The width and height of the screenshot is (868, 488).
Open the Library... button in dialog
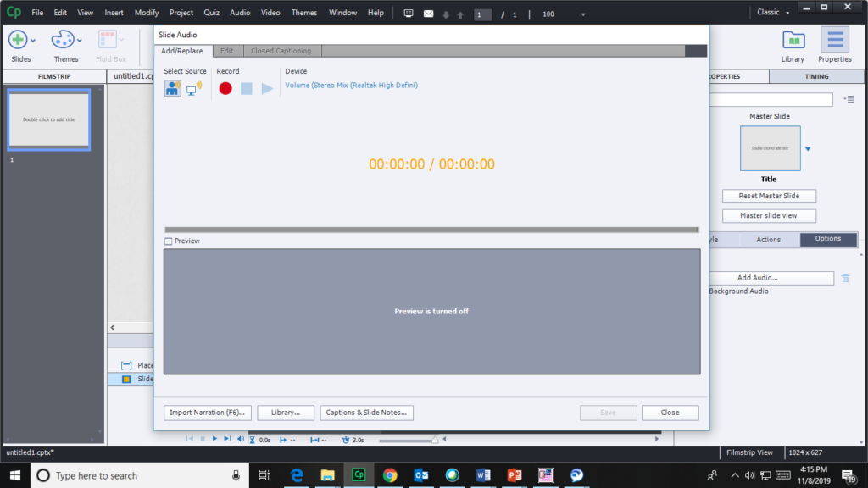click(286, 413)
